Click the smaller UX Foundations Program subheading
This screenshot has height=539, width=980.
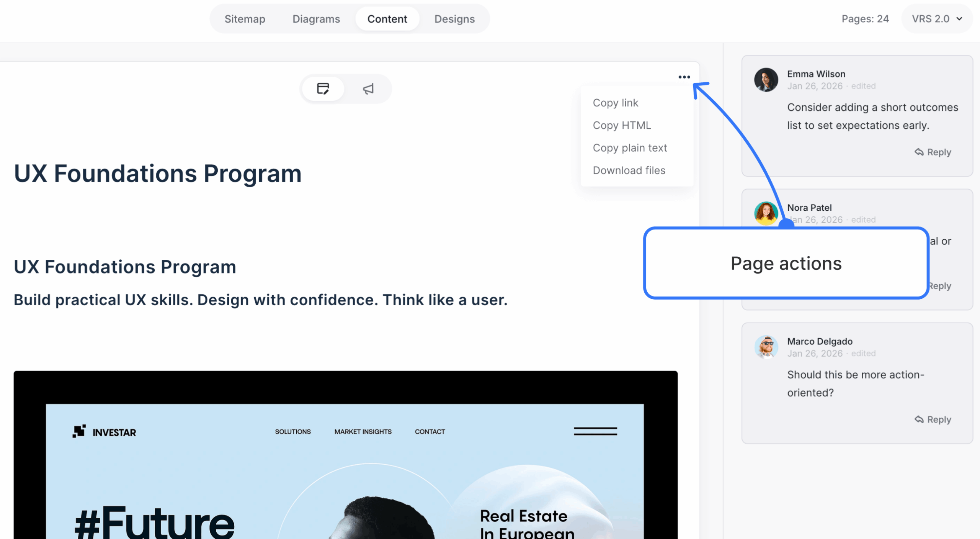tap(125, 267)
